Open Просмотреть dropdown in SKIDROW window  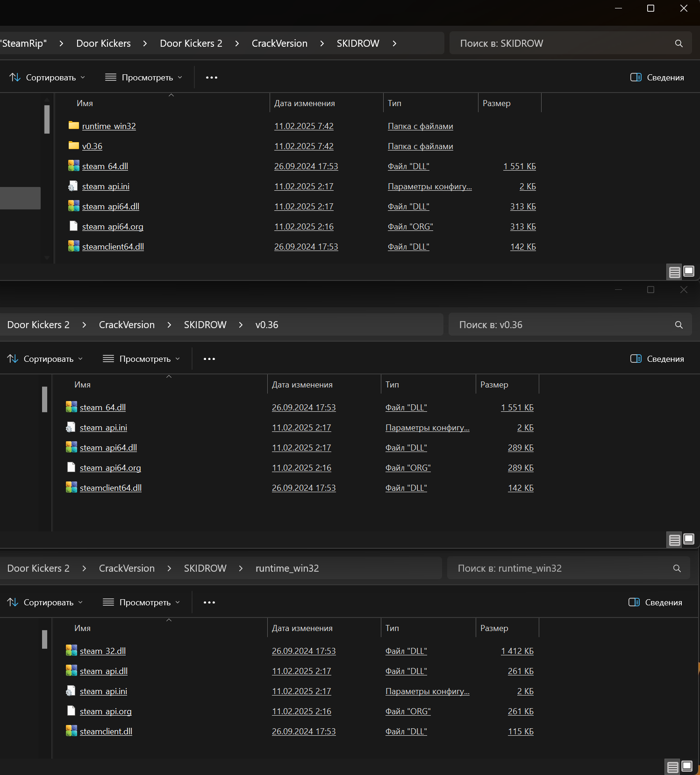click(143, 78)
